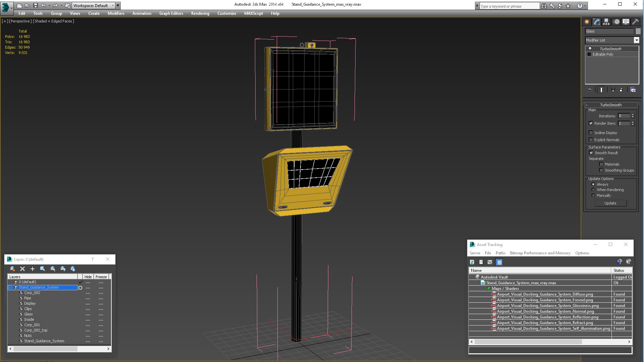This screenshot has height=362, width=644.
Task: Click the Redo arrow icon
Action: tap(55, 6)
